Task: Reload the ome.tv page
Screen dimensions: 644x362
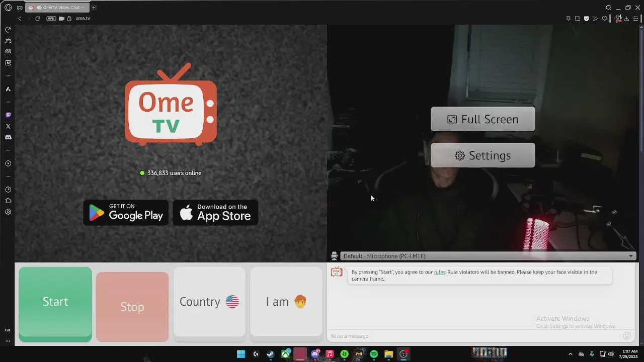Action: tap(37, 19)
